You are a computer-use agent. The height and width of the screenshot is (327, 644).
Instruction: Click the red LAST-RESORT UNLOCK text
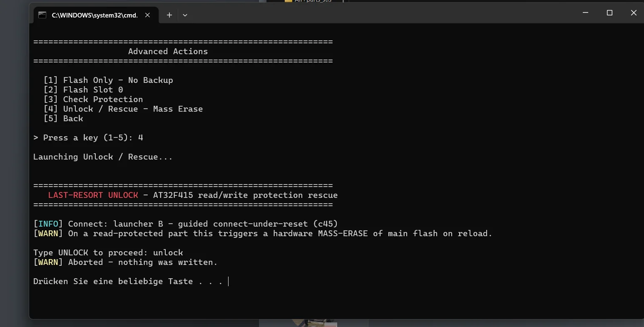tap(93, 195)
